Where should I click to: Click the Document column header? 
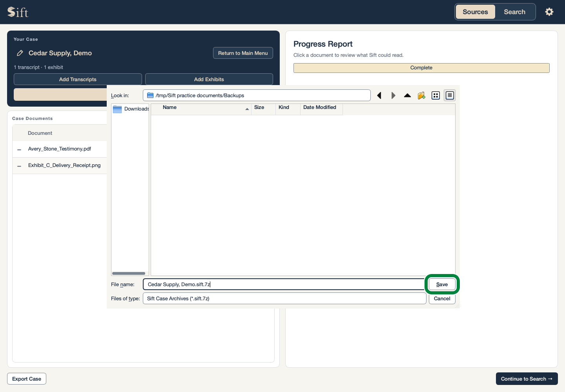40,133
